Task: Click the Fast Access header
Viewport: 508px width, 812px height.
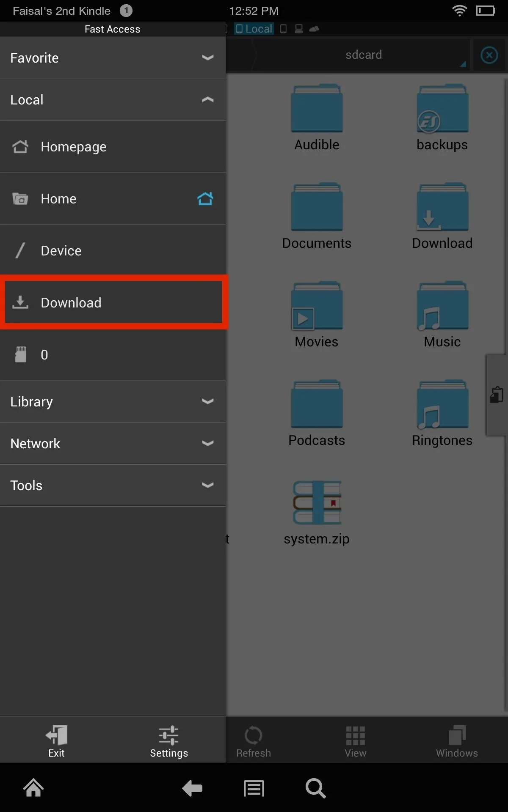Action: click(112, 29)
